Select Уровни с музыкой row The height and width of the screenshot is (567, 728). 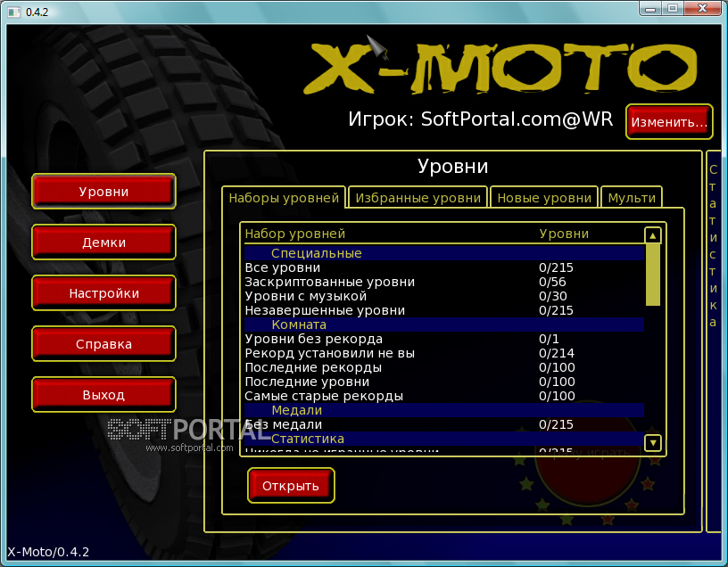444,296
